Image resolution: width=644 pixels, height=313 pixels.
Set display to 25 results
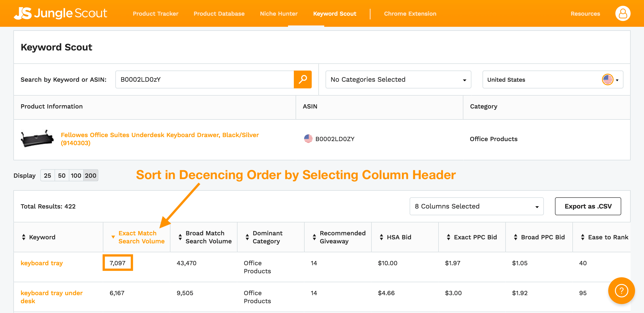point(47,175)
